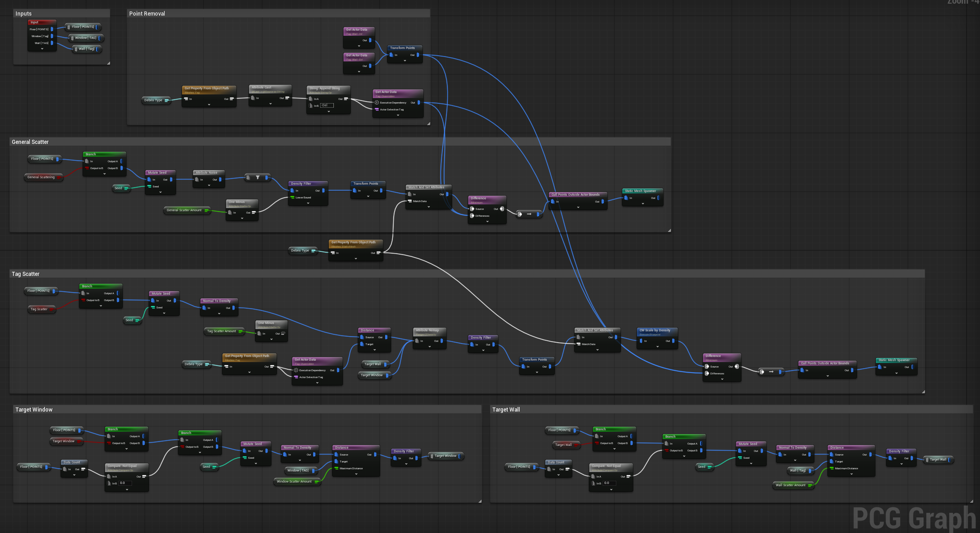This screenshot has width=980, height=533.
Task: Click Execution Dependency pin icon in Point Removal
Action: 377,103
